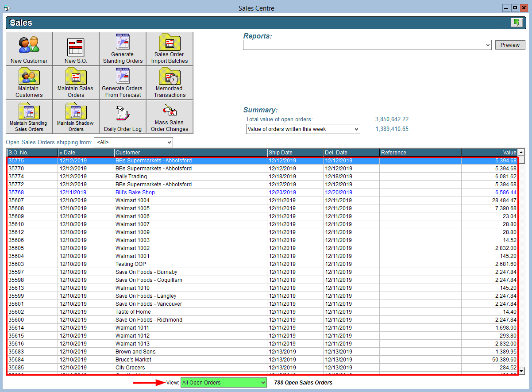Viewport: 532px width, 392px height.
Task: Open Mass Sales Order Changes
Action: pos(170,117)
